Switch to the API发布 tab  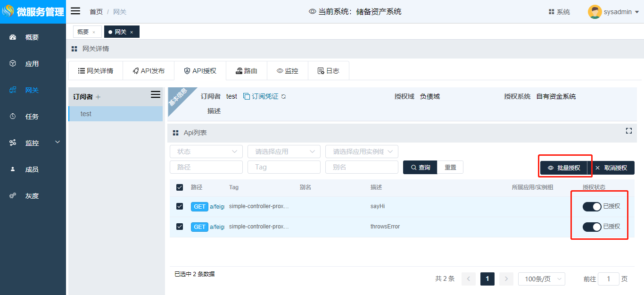click(149, 71)
